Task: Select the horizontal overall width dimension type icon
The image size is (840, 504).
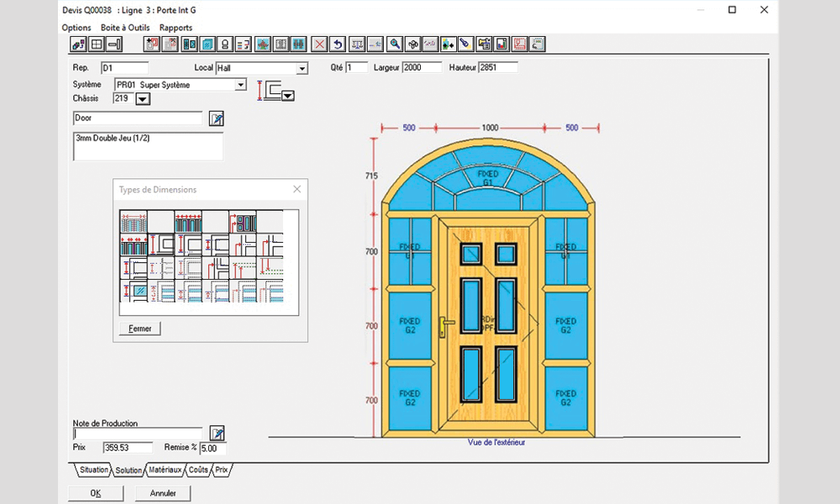Action: pyautogui.click(x=134, y=222)
